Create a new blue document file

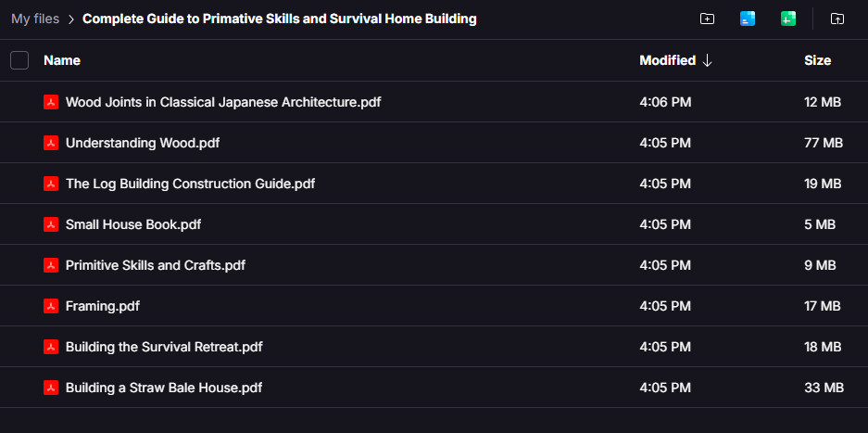(x=748, y=19)
